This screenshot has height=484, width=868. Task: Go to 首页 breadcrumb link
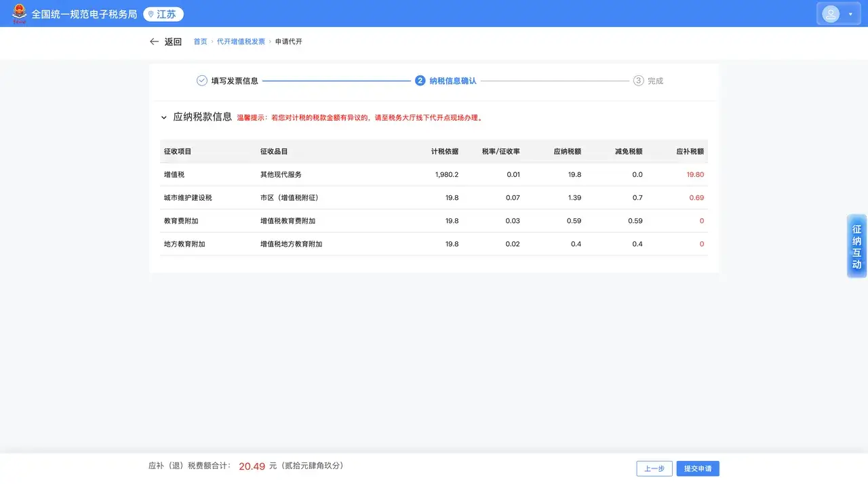click(x=200, y=41)
